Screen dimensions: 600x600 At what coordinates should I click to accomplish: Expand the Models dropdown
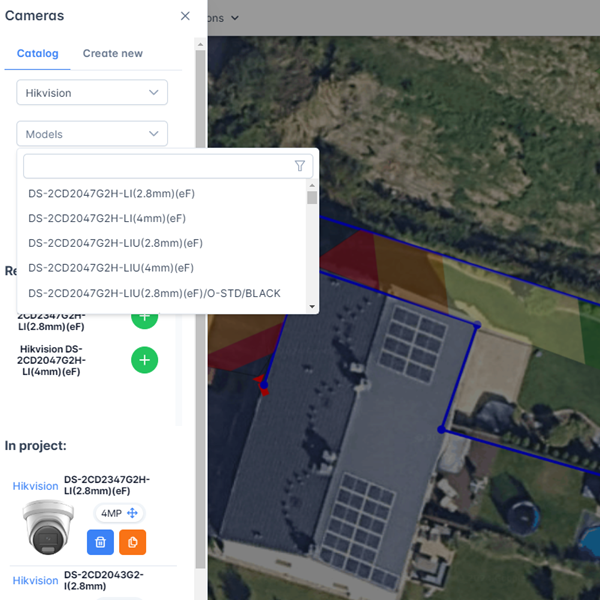[92, 134]
